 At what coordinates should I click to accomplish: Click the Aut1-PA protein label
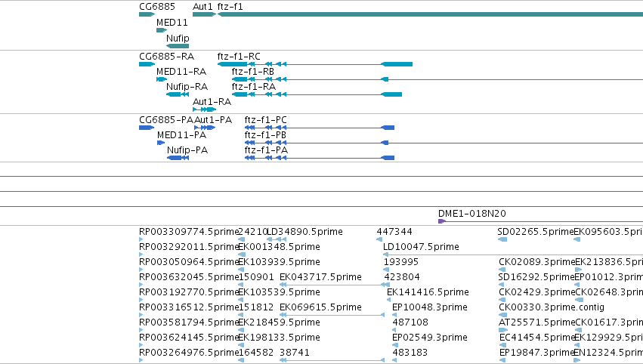[213, 120]
